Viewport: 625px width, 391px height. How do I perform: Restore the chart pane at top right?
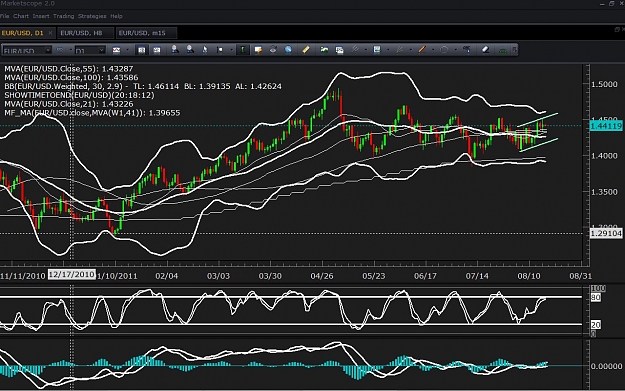coord(617,29)
